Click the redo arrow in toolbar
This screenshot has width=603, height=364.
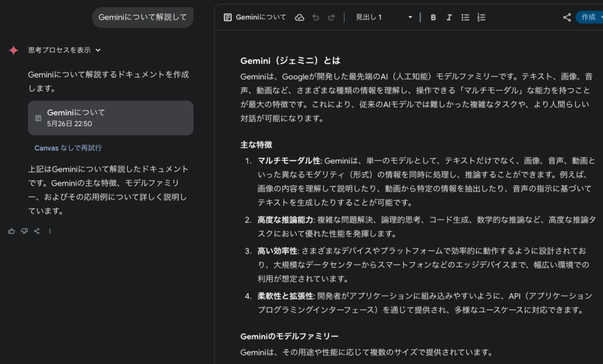click(331, 17)
